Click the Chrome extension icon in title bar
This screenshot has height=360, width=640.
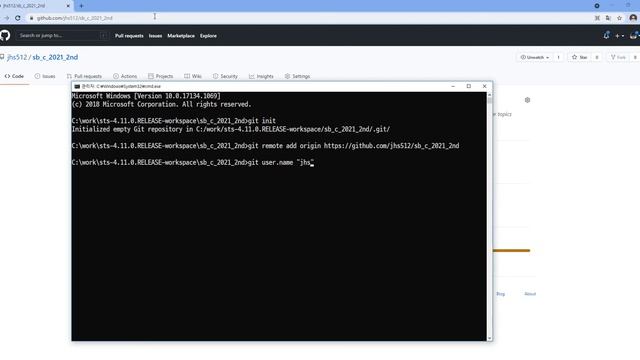click(597, 6)
